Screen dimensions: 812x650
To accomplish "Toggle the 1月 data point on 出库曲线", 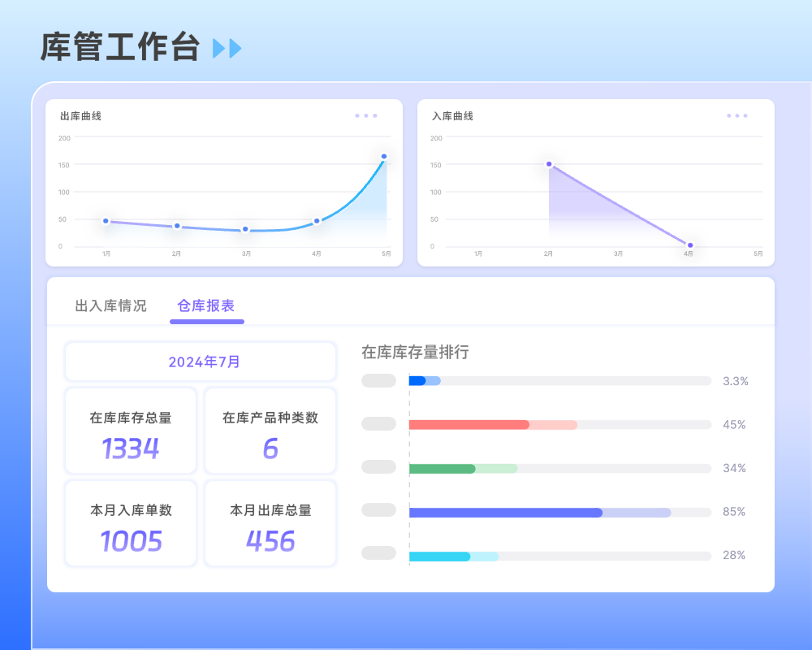I will (105, 220).
